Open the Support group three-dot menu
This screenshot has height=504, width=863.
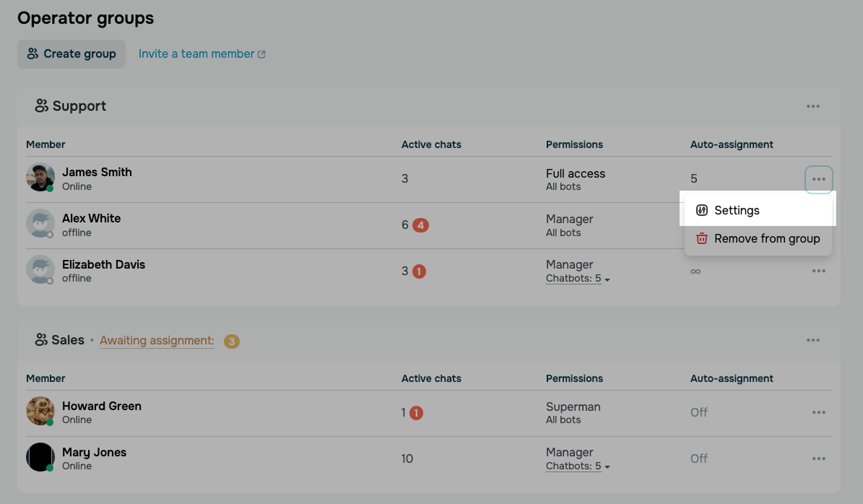[x=813, y=106]
